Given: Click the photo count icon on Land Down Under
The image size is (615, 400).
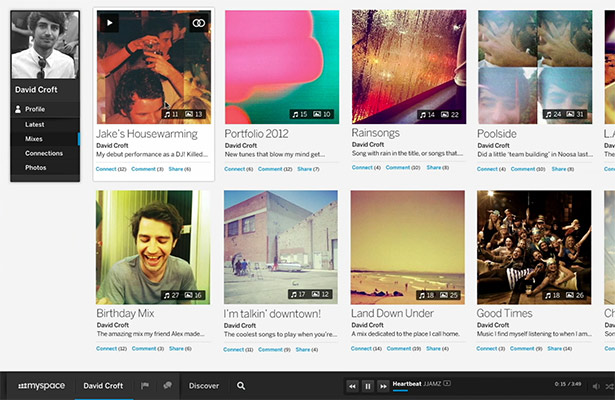Looking at the screenshot, I should click(444, 295).
